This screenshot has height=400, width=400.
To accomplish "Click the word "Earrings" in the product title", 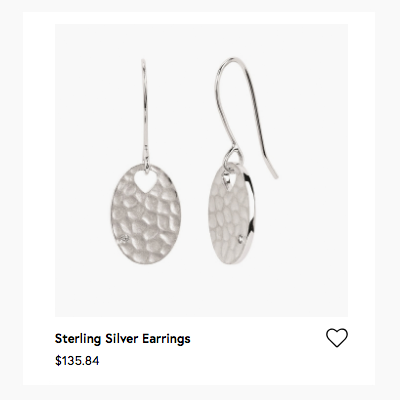I will (x=166, y=339).
